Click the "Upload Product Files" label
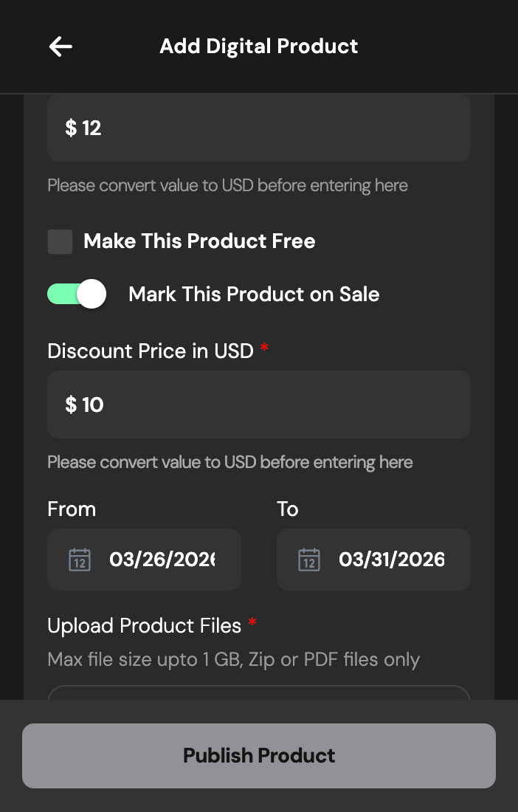This screenshot has height=812, width=518. coord(145,626)
